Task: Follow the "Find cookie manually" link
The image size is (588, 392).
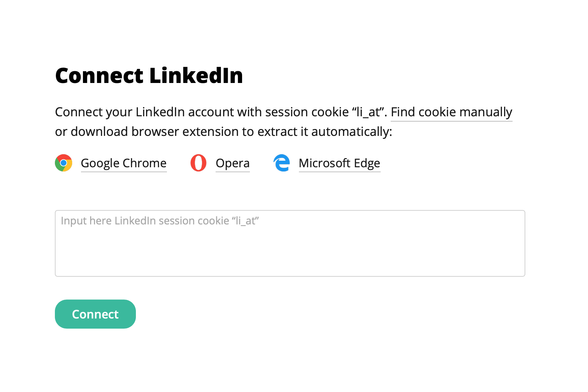Action: 451,112
